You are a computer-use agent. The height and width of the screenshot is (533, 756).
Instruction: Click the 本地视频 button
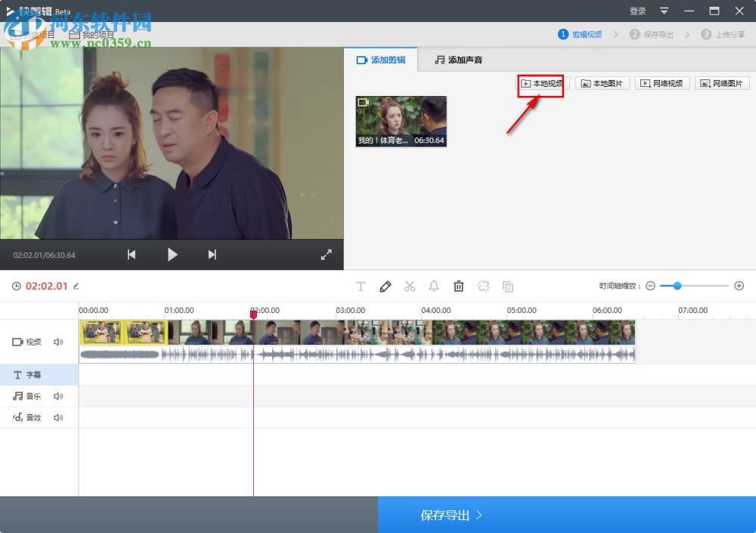point(541,83)
